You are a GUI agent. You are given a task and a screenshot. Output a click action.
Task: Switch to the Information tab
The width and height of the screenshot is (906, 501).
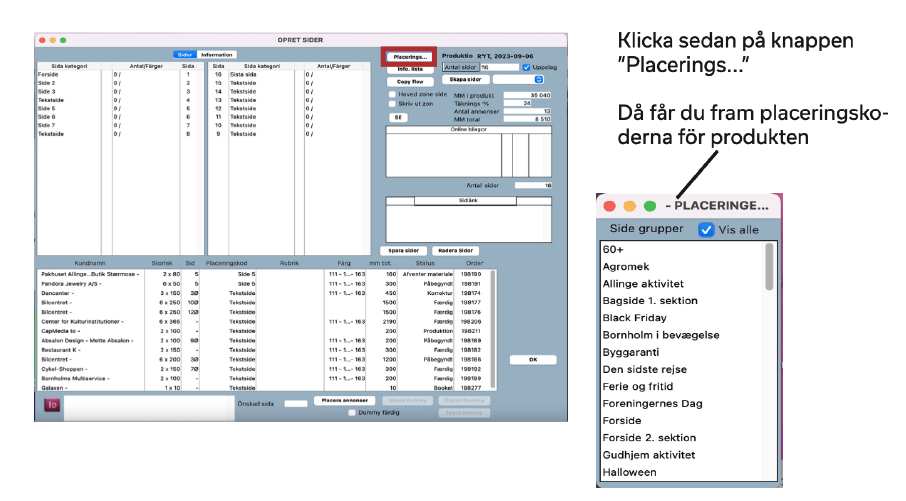click(216, 55)
